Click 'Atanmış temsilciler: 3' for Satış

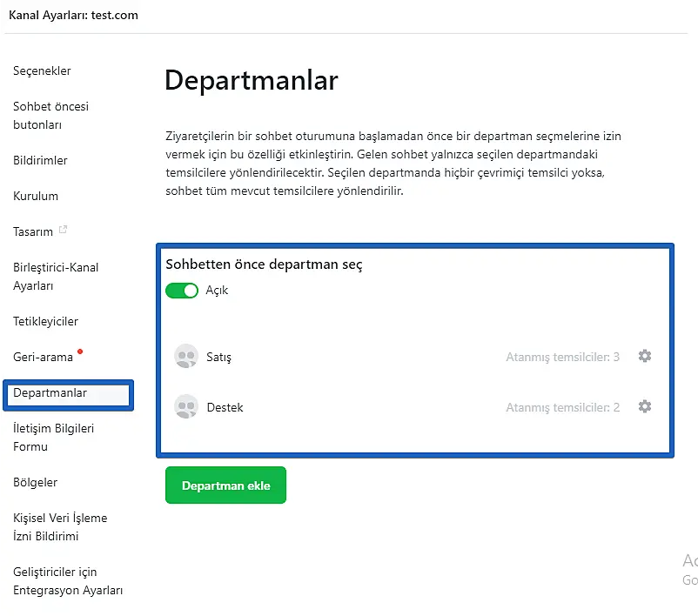(x=562, y=357)
